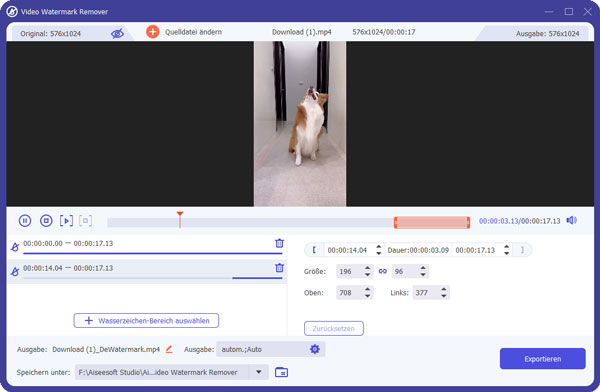Click the dog video preview

pos(300,124)
